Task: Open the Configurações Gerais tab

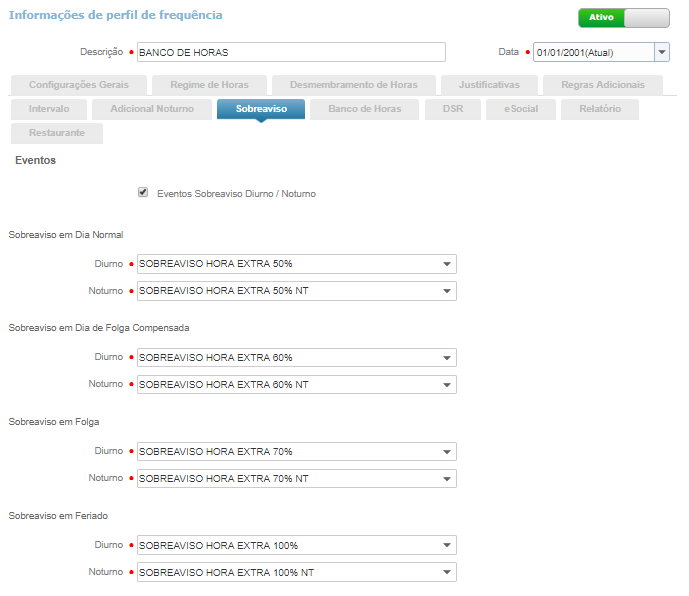Action: [79, 85]
